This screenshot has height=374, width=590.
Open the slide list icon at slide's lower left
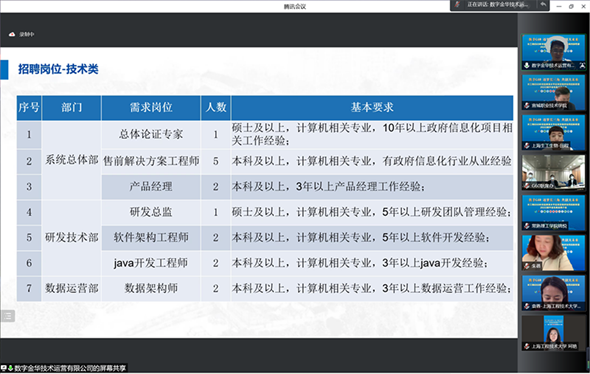click(x=8, y=316)
